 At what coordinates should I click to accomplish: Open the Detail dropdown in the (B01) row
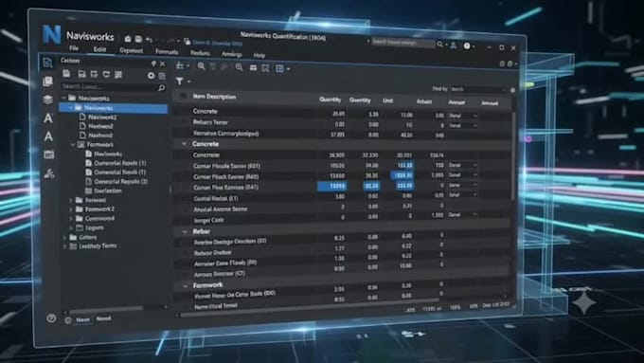tap(462, 165)
